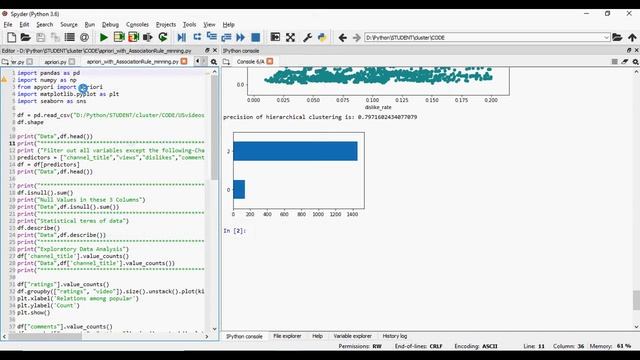Click the console vertical scrollbar thumb
640x360 pixels.
(636, 300)
